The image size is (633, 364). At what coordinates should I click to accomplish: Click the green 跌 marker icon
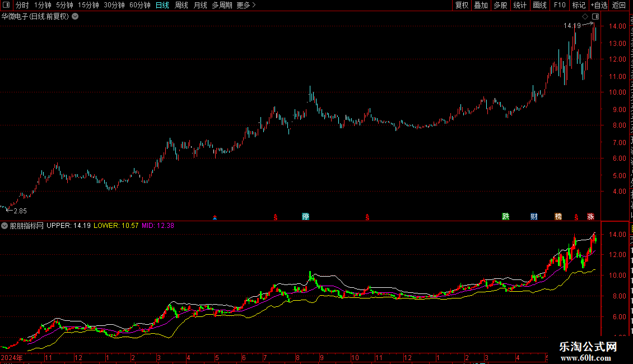506,217
